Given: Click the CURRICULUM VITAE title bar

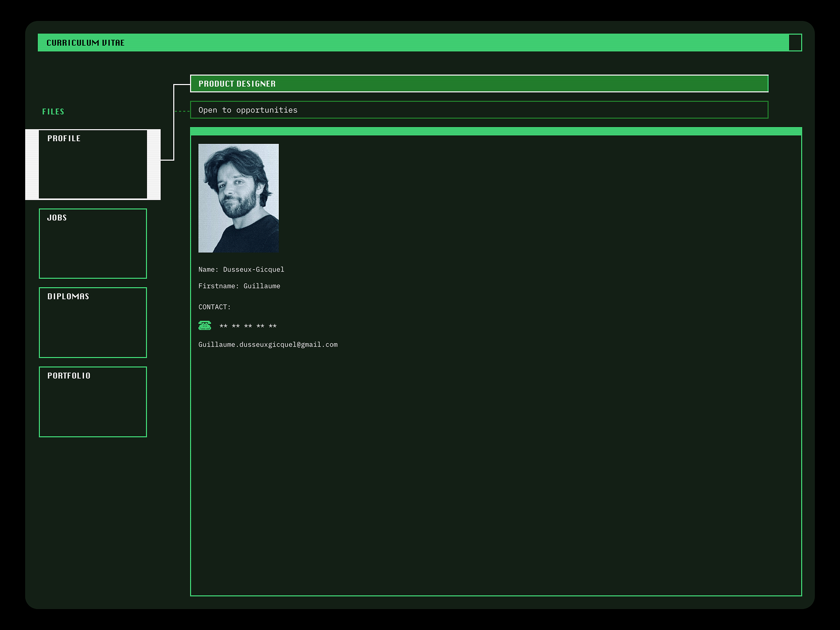Looking at the screenshot, I should pyautogui.click(x=210, y=43).
